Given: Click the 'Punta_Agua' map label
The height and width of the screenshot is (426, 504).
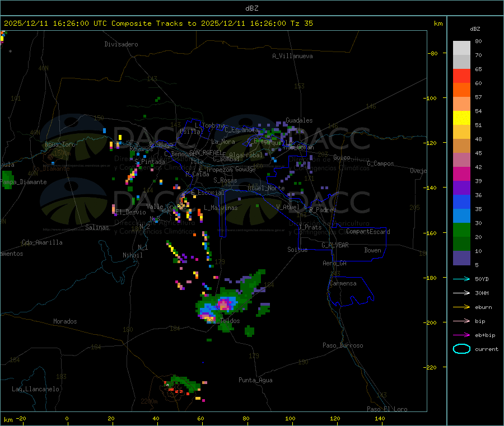Looking at the screenshot, I should pos(255,381).
